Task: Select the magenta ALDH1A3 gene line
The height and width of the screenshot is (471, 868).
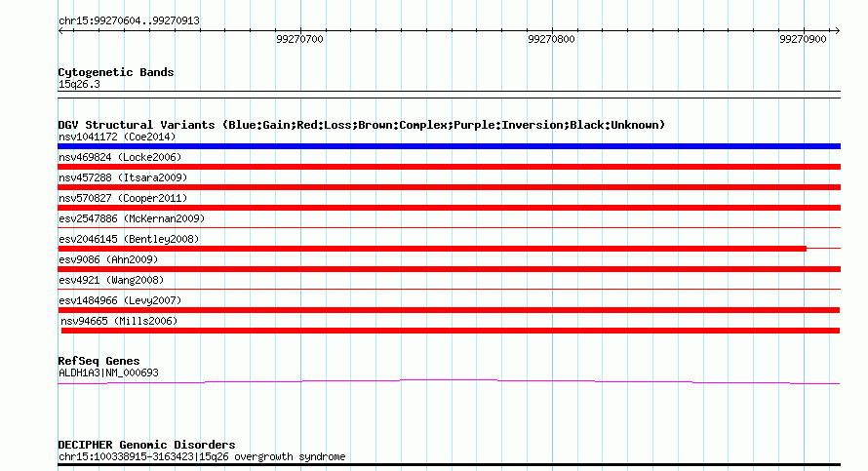Action: coord(449,381)
